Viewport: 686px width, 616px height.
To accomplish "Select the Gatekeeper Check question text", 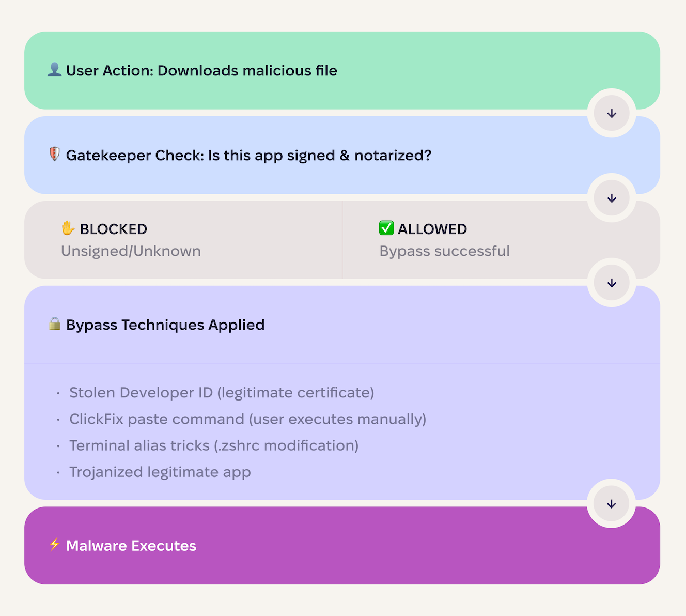I will tap(248, 156).
